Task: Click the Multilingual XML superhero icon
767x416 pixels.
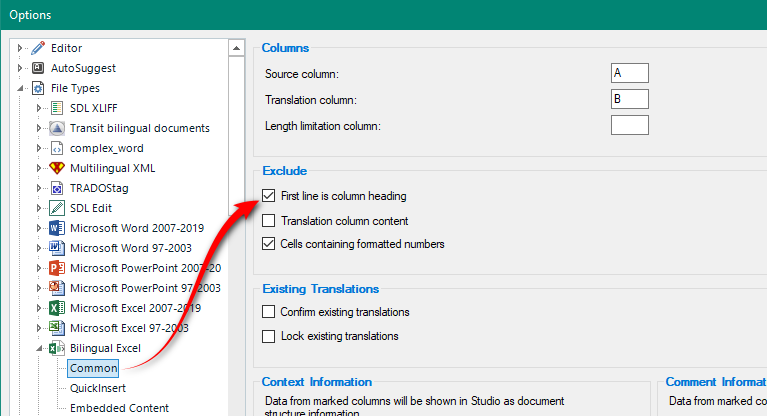Action: (57, 168)
